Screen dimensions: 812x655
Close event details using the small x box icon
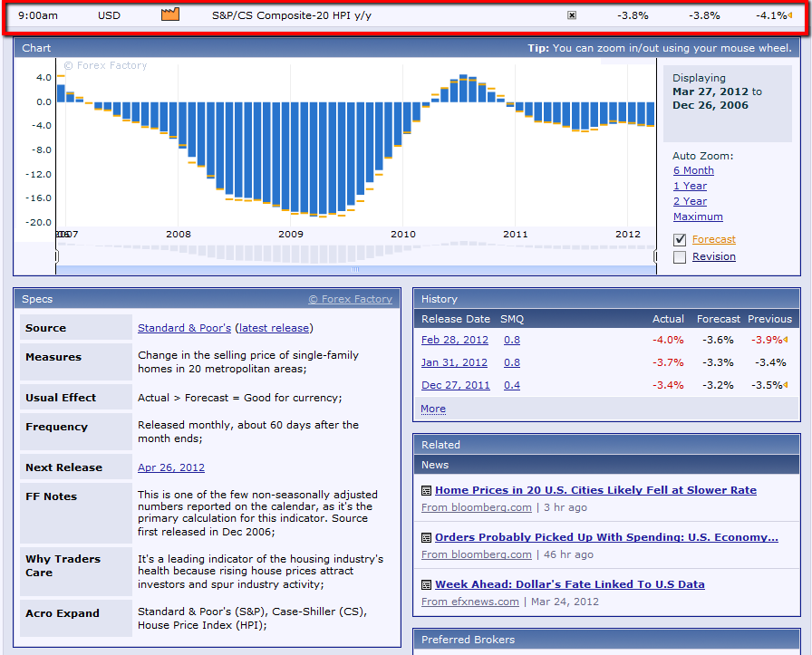(572, 15)
